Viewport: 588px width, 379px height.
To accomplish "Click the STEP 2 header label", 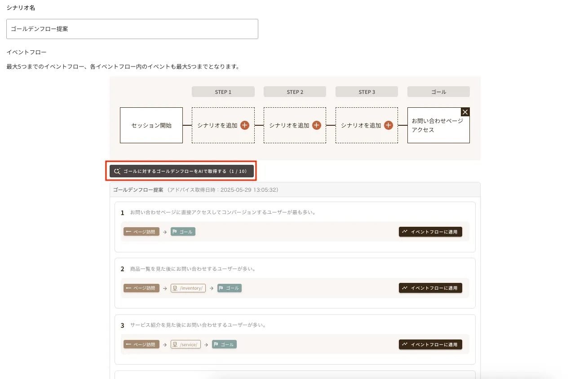I will tap(295, 92).
